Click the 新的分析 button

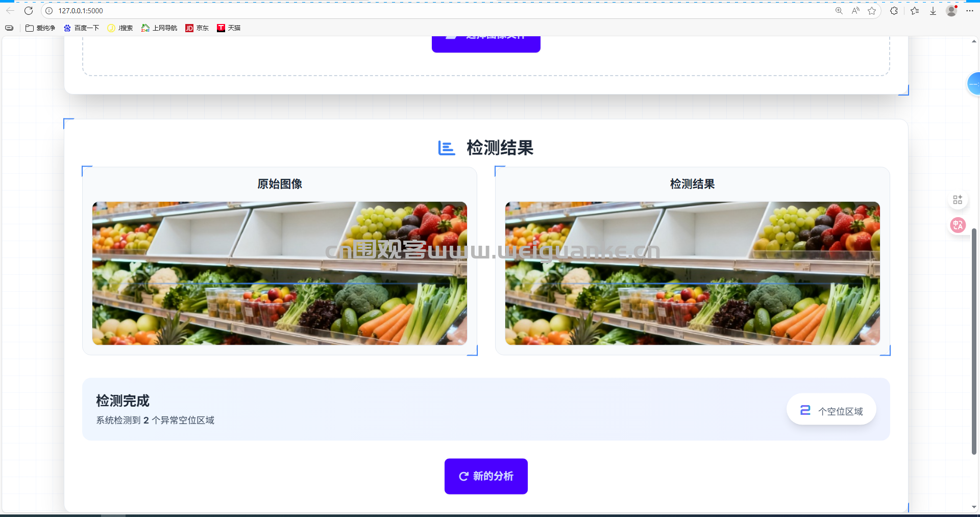[x=486, y=476]
